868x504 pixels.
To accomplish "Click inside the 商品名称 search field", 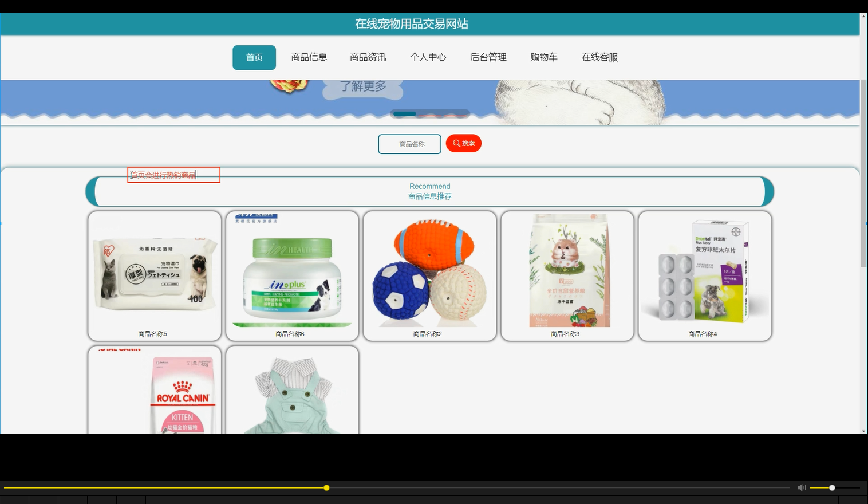I will click(409, 144).
